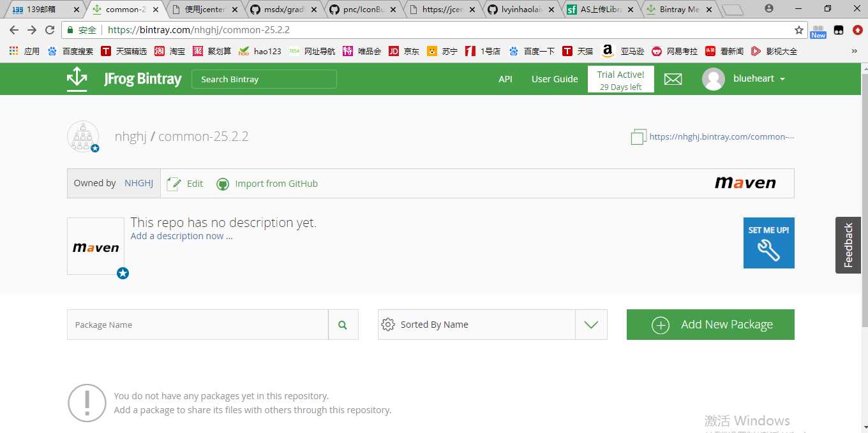Click the New badge extension icon
This screenshot has width=868, height=433.
[x=818, y=31]
